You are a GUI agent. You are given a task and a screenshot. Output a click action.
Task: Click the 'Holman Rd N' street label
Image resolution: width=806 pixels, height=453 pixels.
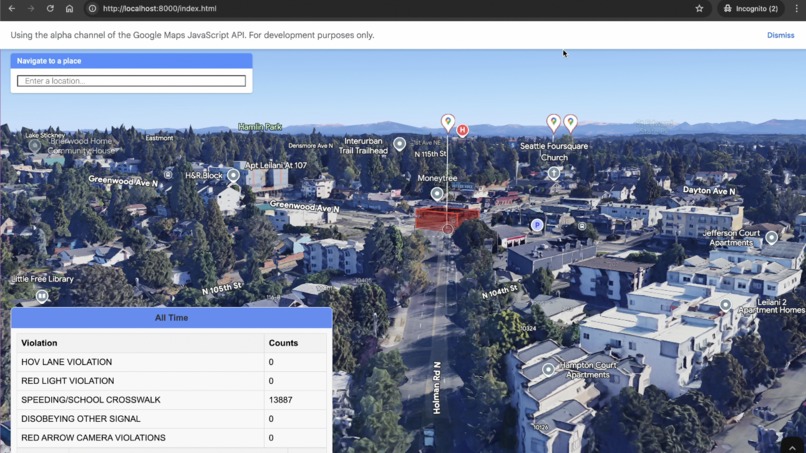point(437,388)
